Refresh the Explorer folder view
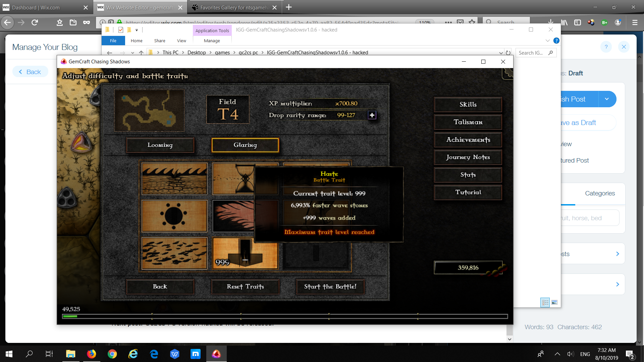 coord(508,53)
